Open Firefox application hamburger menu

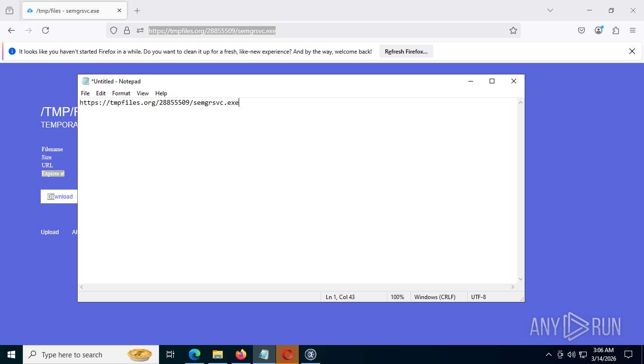point(633,30)
